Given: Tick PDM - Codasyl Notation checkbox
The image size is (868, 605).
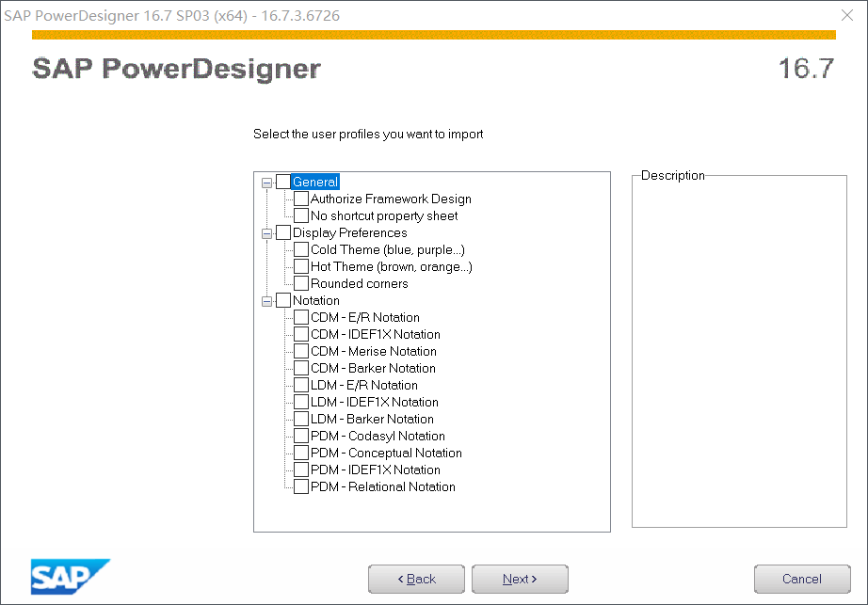Looking at the screenshot, I should [x=301, y=436].
